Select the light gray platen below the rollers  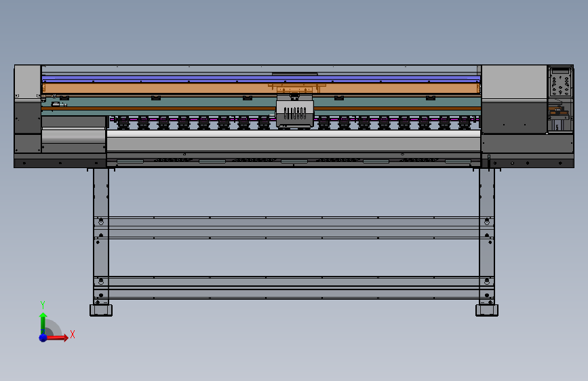(x=294, y=141)
